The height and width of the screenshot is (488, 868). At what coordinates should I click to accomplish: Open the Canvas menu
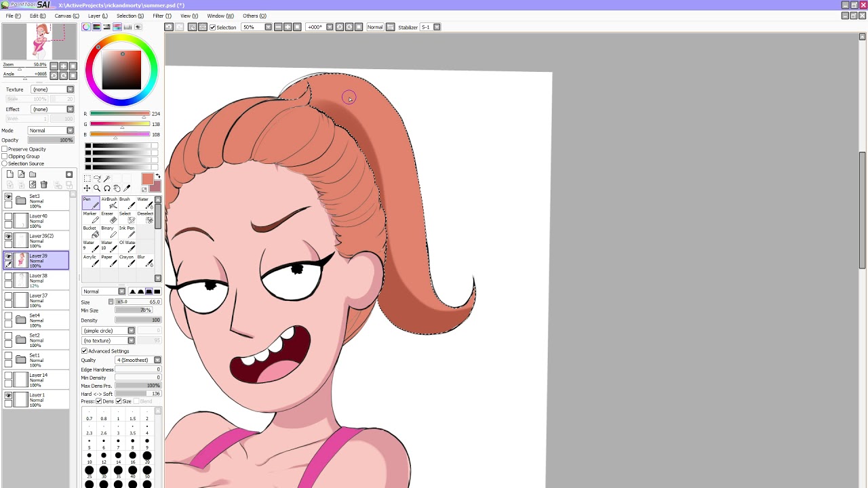coord(66,16)
